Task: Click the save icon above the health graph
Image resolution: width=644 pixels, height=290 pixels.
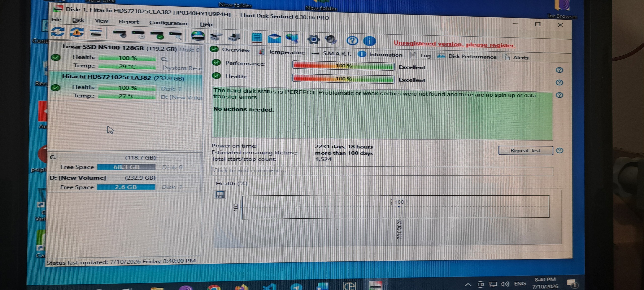Action: [220, 194]
